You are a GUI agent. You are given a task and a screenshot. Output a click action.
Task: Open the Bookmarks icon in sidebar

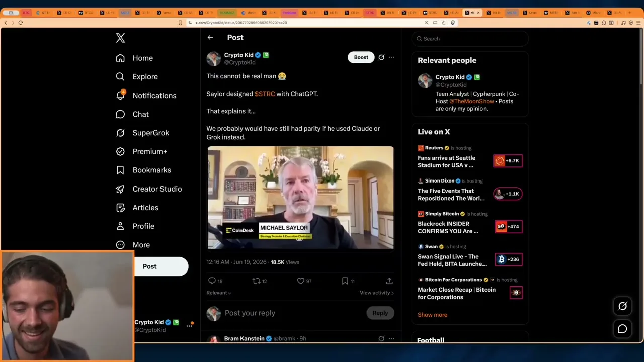(x=120, y=170)
